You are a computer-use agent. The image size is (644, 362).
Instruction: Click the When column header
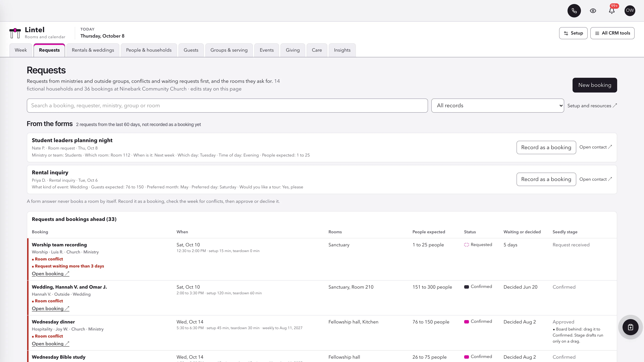click(x=182, y=232)
